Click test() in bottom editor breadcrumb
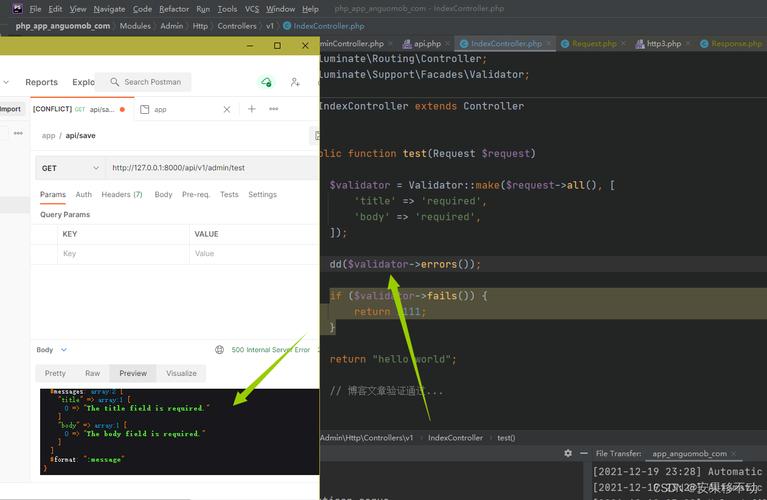This screenshot has height=500, width=767. tap(506, 438)
